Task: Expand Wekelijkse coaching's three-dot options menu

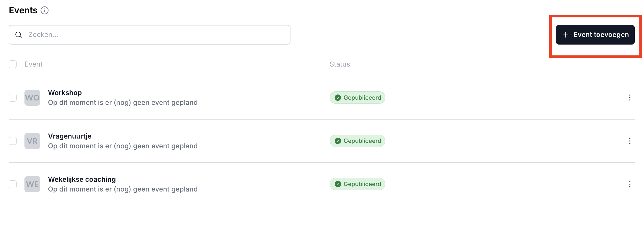Action: click(x=630, y=184)
